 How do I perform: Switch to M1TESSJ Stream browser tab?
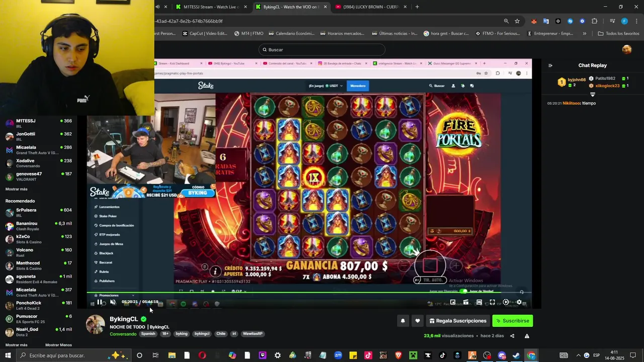tap(211, 7)
